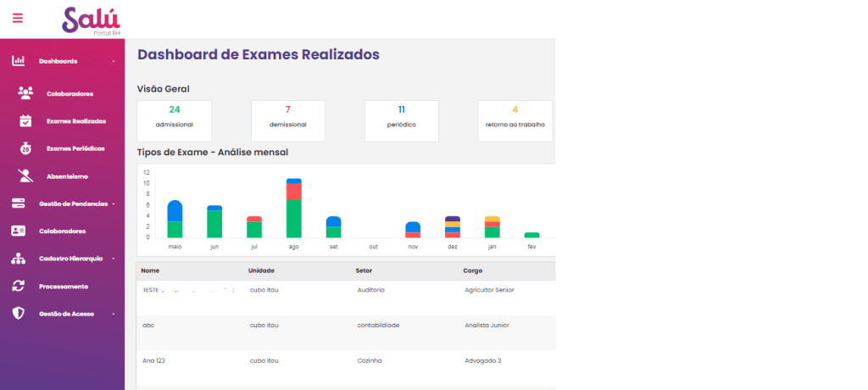Click the Dashboards bar chart icon
868x390 pixels.
click(18, 61)
